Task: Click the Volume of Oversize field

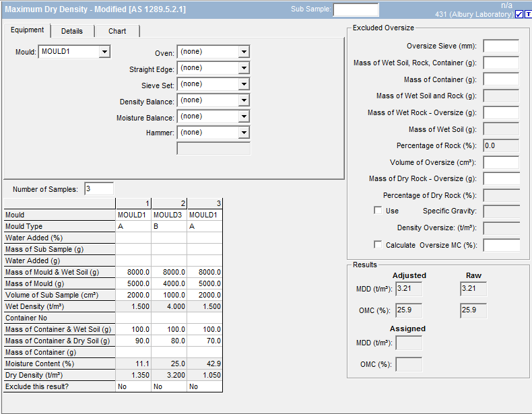Action: click(x=500, y=162)
